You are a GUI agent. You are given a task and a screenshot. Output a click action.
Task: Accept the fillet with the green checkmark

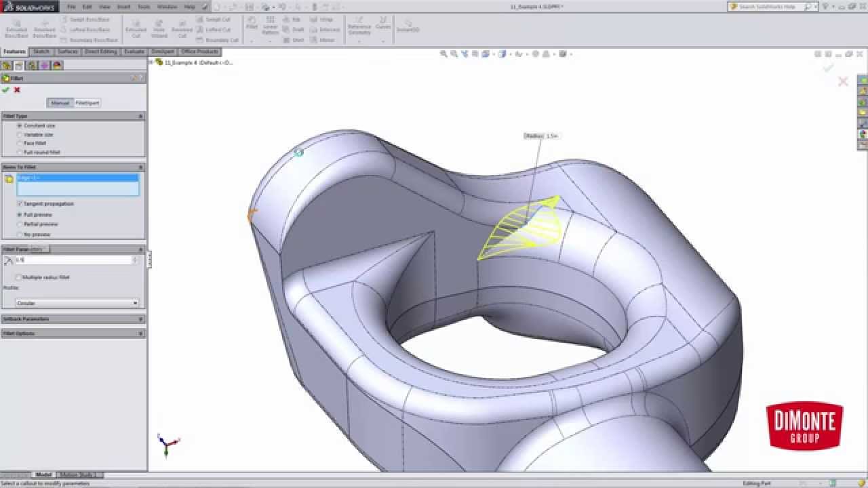coord(6,89)
